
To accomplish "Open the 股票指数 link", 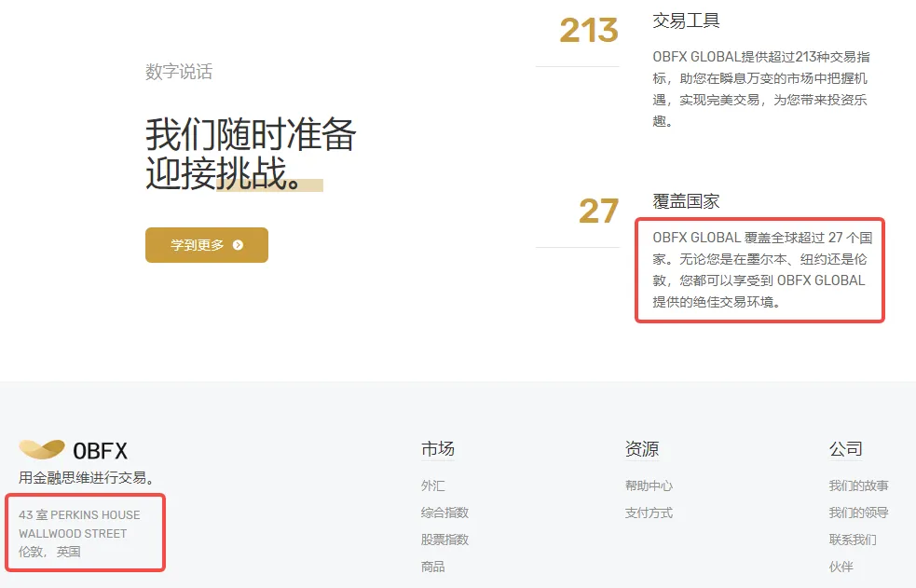I will [x=444, y=540].
